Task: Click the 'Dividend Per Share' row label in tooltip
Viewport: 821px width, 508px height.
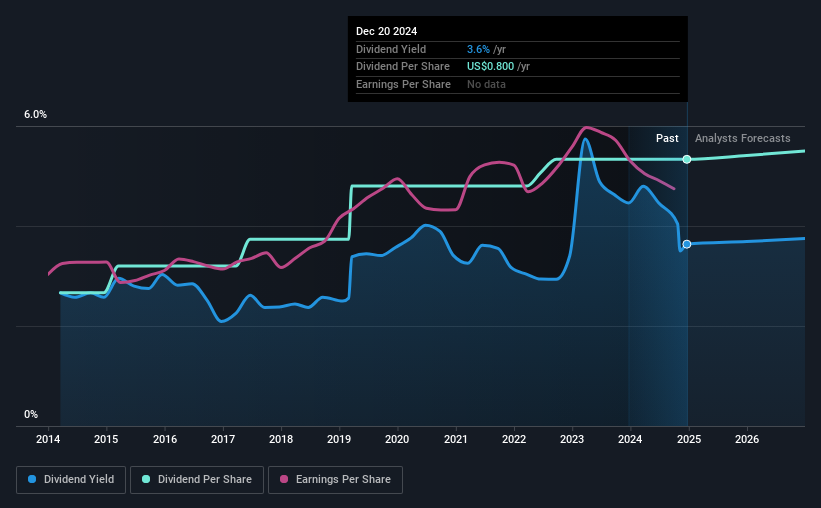Action: click(x=403, y=67)
